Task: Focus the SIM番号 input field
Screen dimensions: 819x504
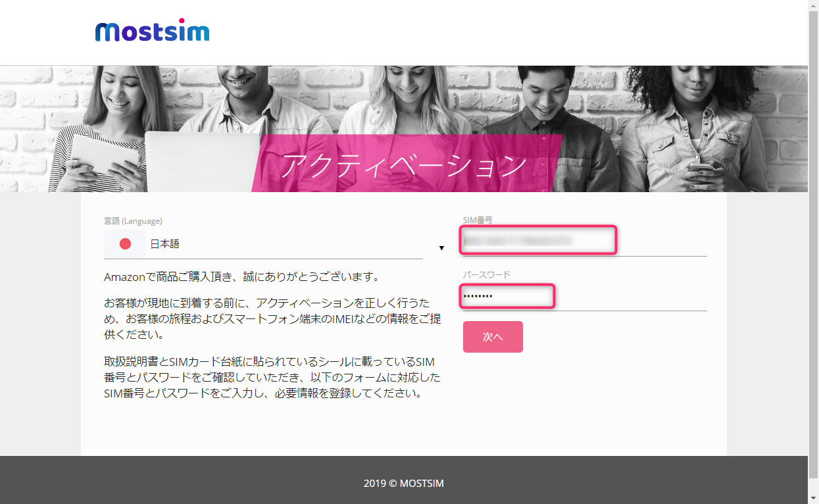Action: (x=585, y=241)
